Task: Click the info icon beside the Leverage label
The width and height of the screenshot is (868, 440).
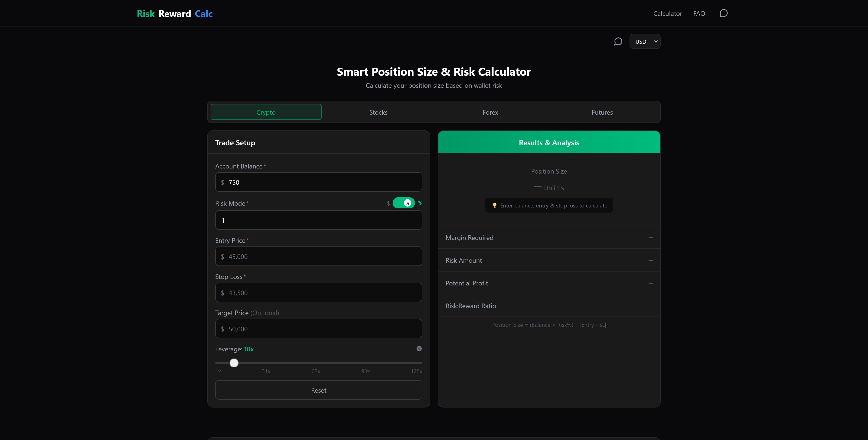Action: point(419,349)
